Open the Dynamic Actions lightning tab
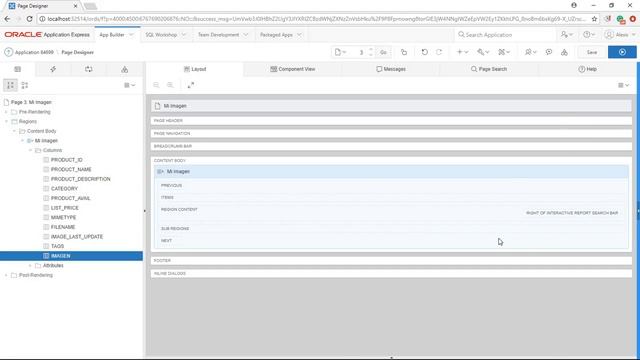The height and width of the screenshot is (360, 640). tap(53, 69)
